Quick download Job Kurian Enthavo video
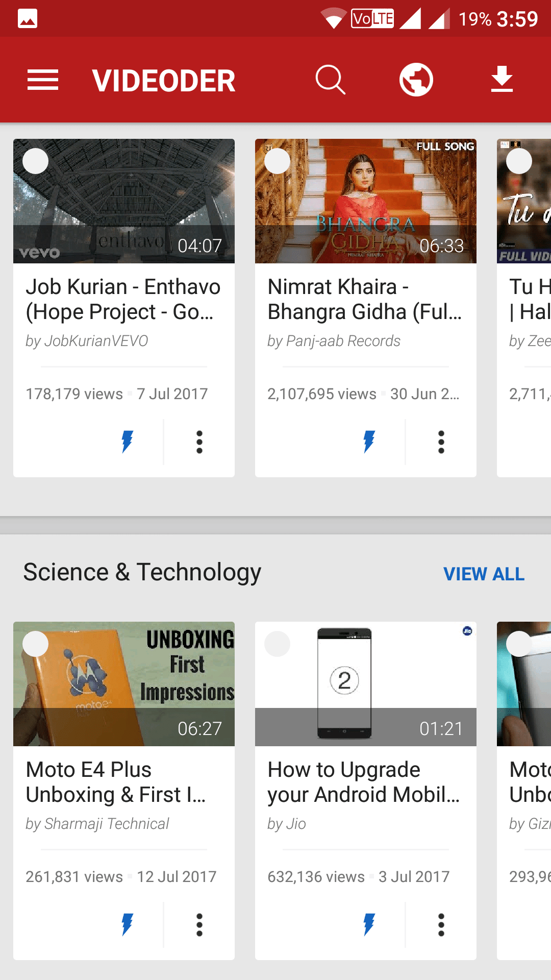The width and height of the screenshot is (551, 980). pos(127,442)
